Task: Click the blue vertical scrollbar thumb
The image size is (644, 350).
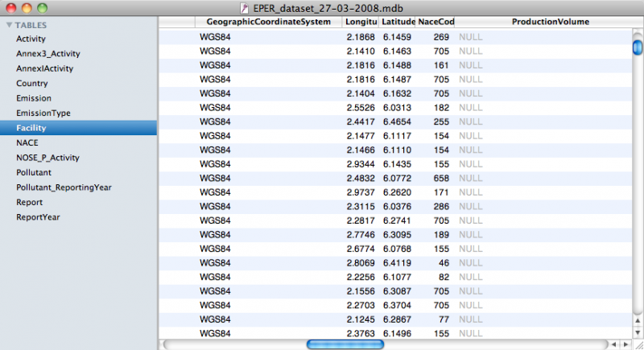Action: [638, 47]
